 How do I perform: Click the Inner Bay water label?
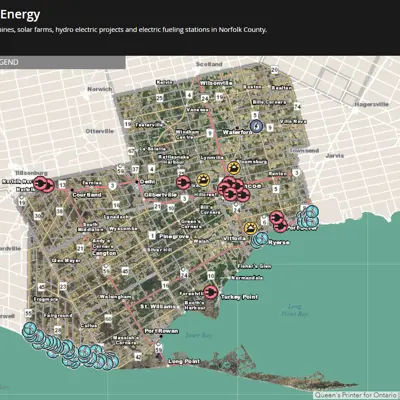(x=198, y=335)
